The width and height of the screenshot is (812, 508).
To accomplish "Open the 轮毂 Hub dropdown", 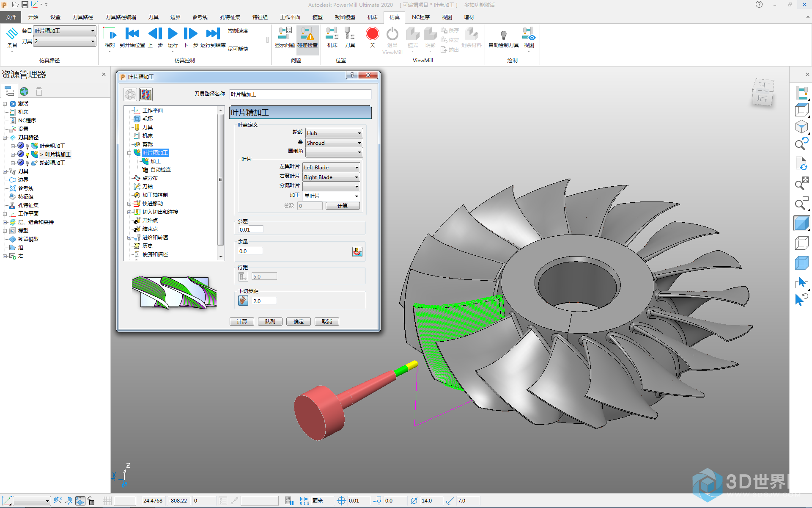I will point(334,133).
